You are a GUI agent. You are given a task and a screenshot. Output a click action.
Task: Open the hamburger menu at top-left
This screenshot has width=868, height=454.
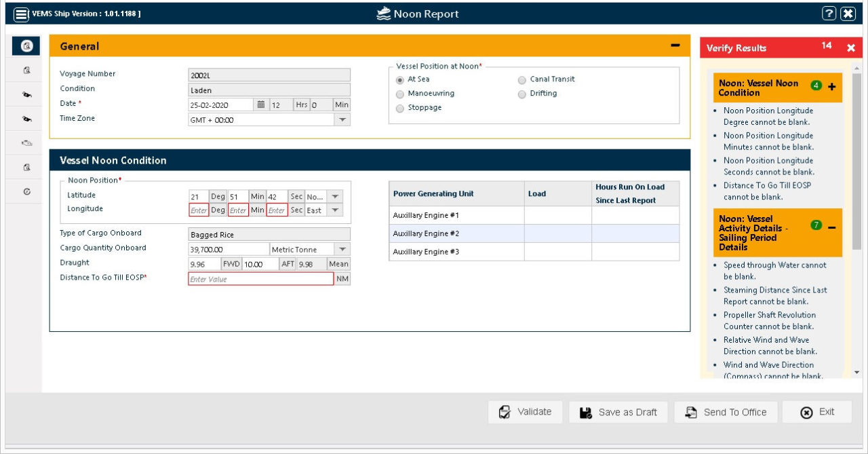click(22, 13)
